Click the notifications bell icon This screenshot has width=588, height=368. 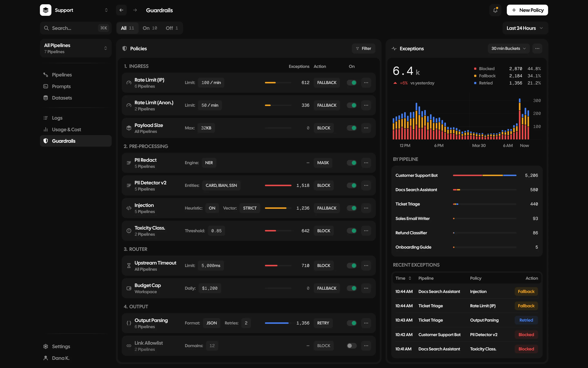495,10
